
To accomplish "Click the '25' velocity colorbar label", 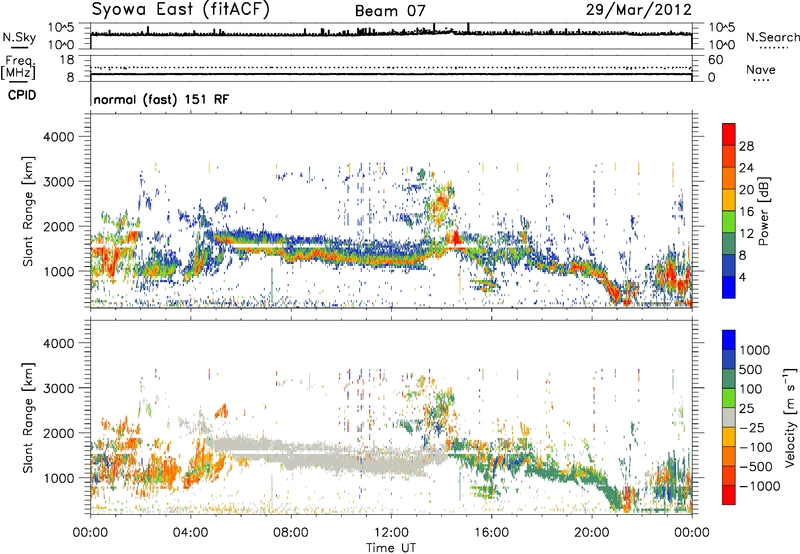I will pyautogui.click(x=746, y=408).
